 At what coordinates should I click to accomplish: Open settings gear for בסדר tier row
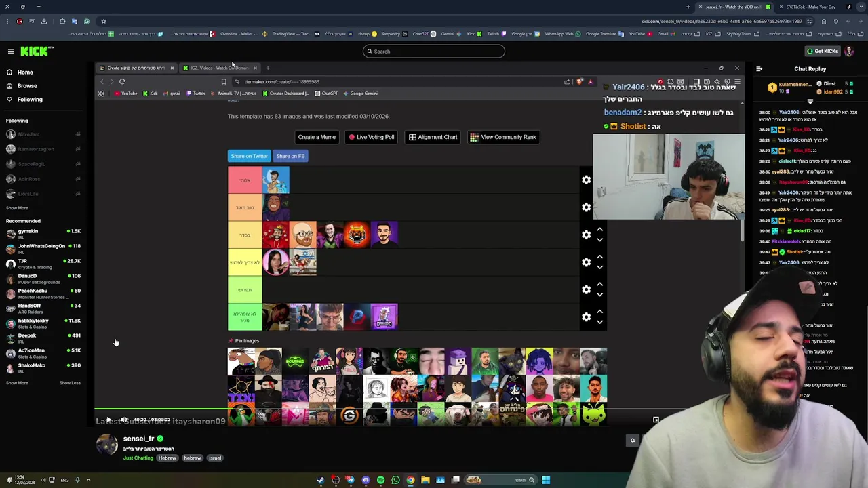coord(586,235)
